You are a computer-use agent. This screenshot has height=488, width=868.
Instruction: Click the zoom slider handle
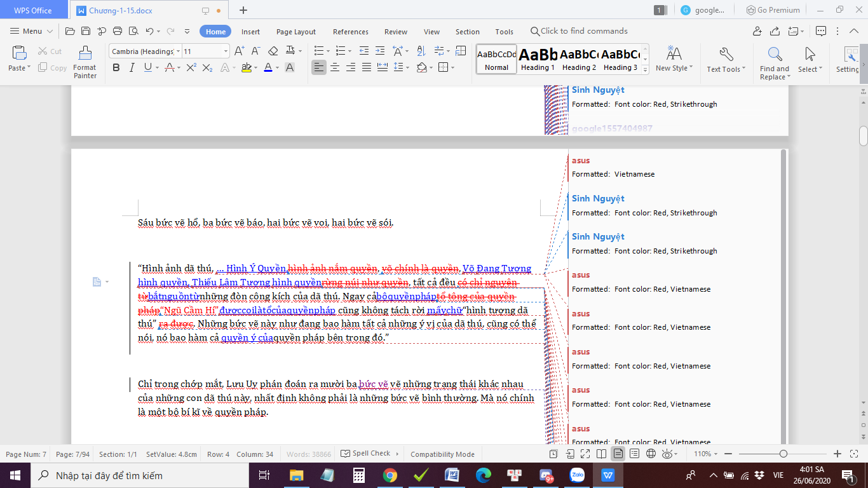tap(783, 454)
